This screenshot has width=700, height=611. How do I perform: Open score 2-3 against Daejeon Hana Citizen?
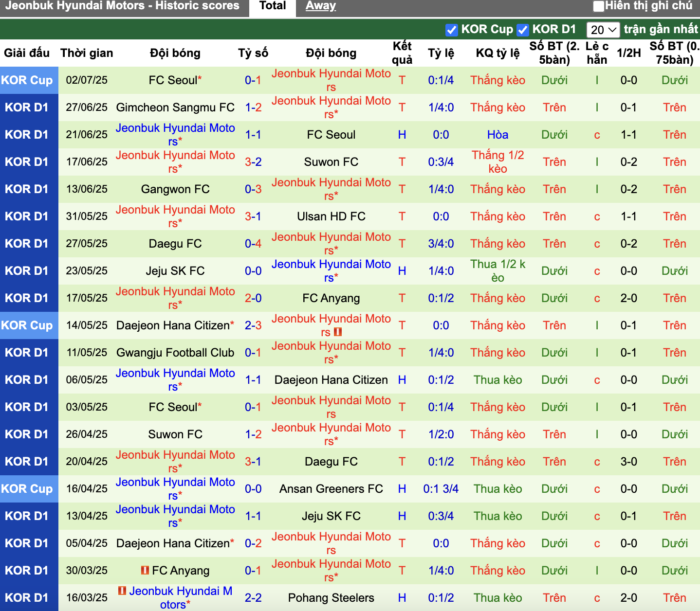point(253,325)
